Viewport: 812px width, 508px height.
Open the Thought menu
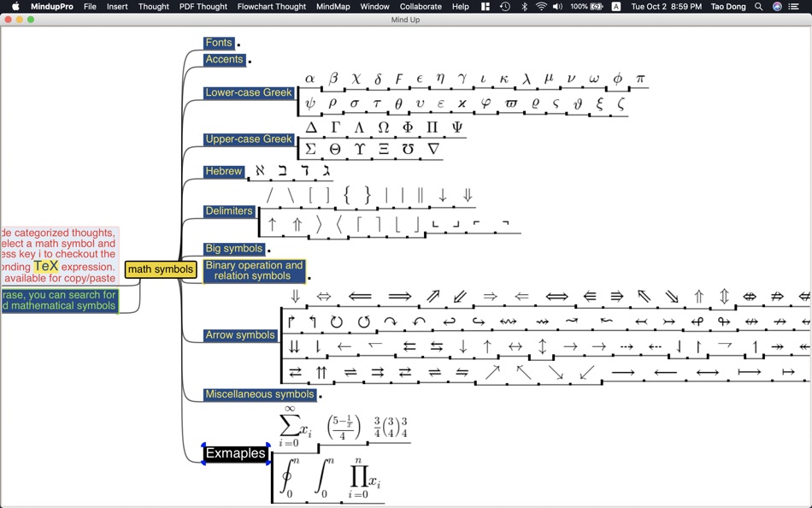[153, 7]
